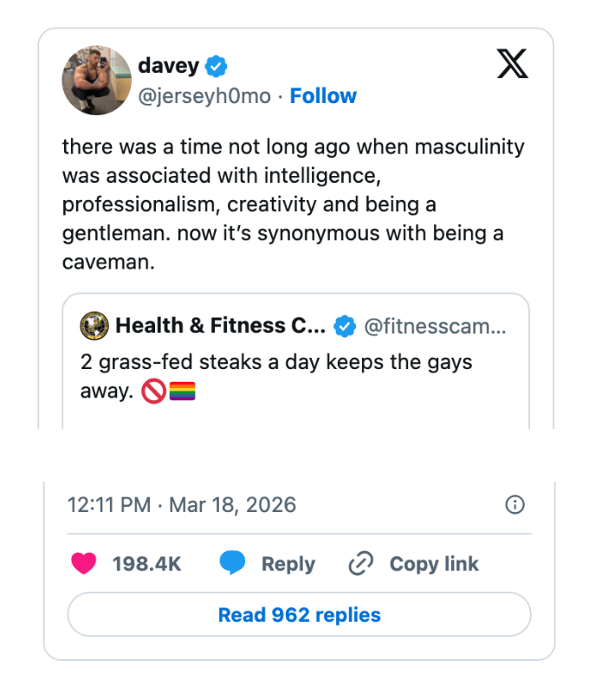The width and height of the screenshot is (589, 700).
Task: Open the Read 962 replies button
Action: (x=299, y=615)
